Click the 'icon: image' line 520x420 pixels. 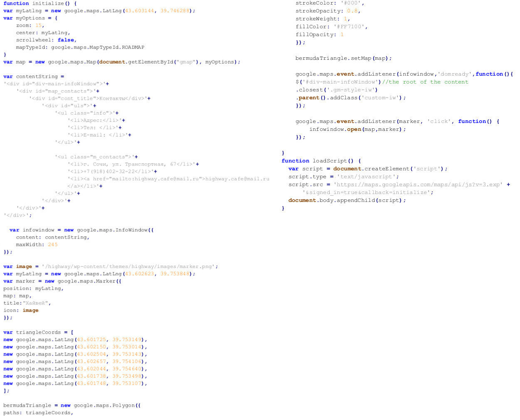pos(21,310)
